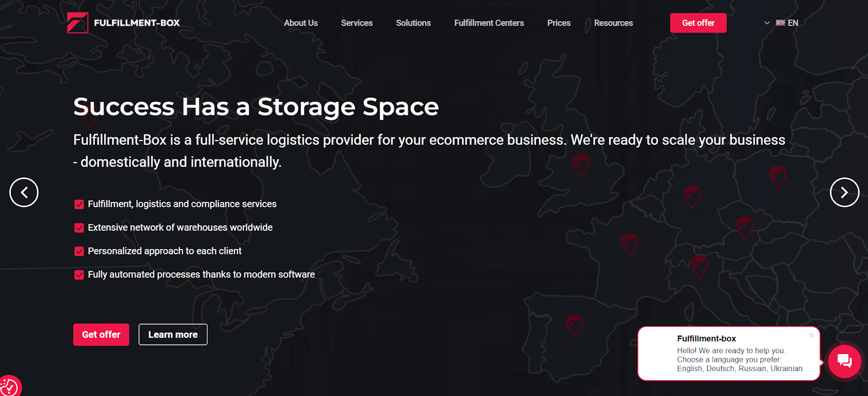This screenshot has width=868, height=396.
Task: Dismiss the Fulfillment-box chat popup
Action: [811, 335]
